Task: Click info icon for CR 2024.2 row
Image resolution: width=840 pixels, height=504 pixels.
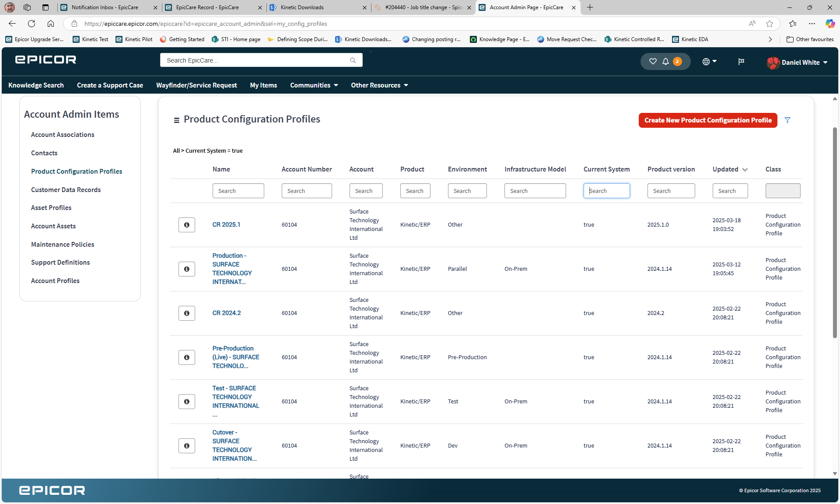Action: [x=187, y=313]
